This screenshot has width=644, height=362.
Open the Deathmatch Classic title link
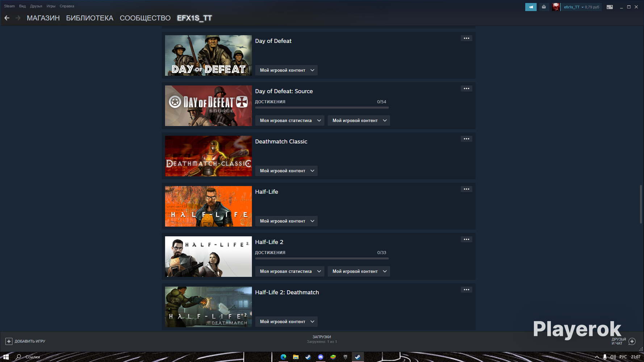click(x=281, y=142)
